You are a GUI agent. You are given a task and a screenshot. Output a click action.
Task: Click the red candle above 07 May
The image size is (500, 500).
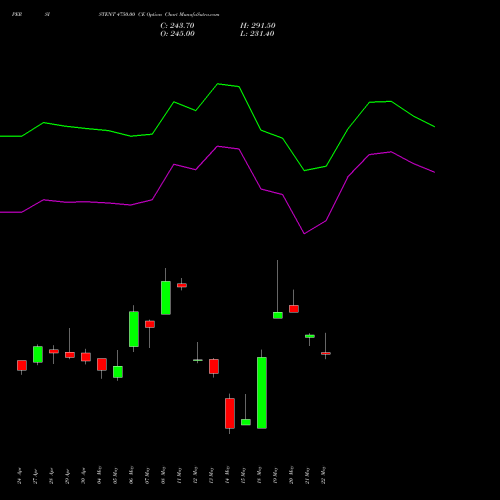pyautogui.click(x=150, y=324)
